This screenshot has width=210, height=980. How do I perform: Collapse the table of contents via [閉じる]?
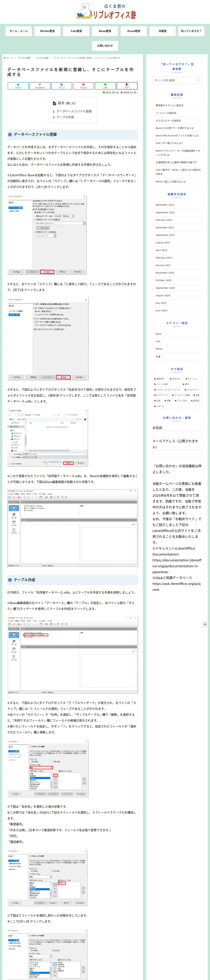(70, 104)
